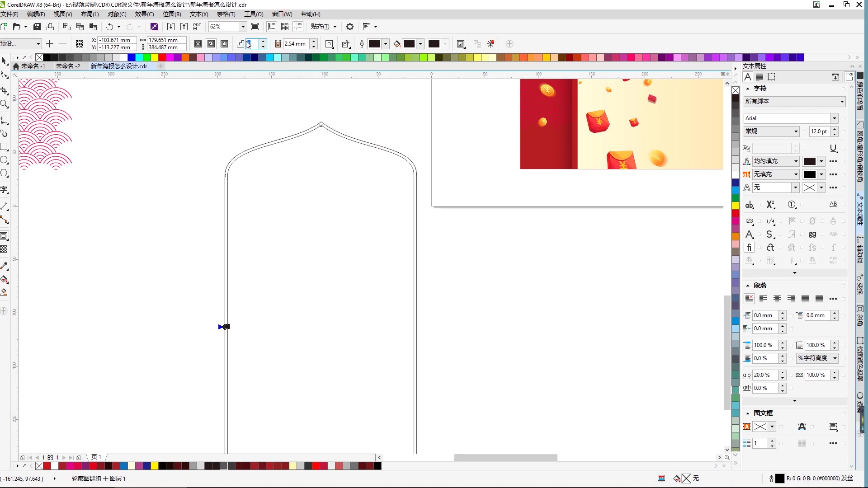This screenshot has height=488, width=868.
Task: Click Publish to PDF icon
Action: 197,27
